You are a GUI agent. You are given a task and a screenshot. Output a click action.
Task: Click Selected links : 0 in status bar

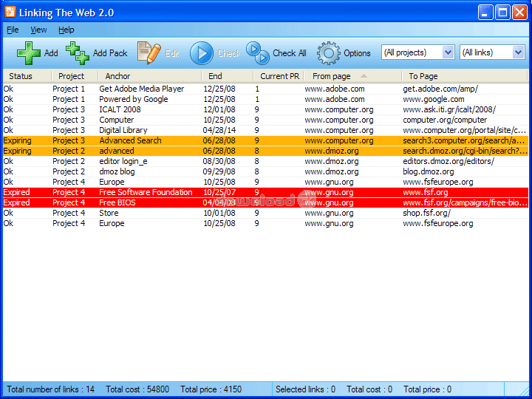[305, 389]
